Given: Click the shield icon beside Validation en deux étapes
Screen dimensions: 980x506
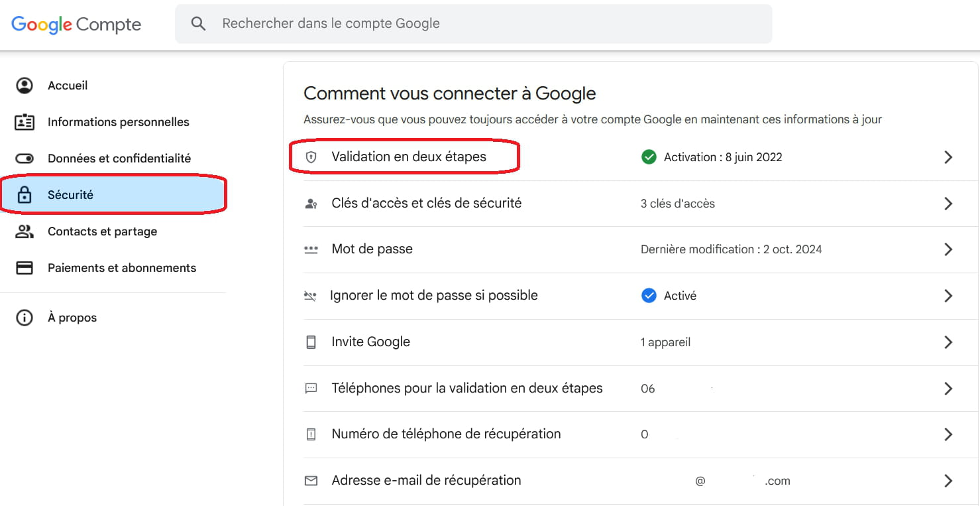Looking at the screenshot, I should (x=311, y=157).
